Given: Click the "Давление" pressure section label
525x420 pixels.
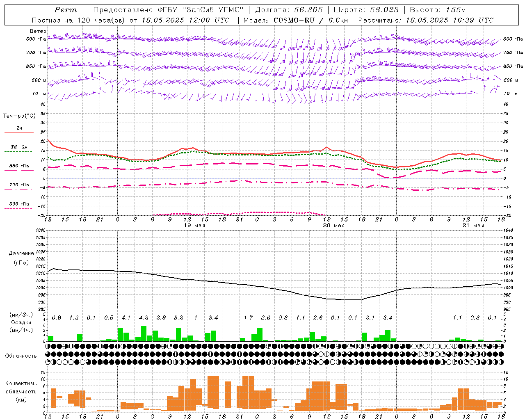Looking at the screenshot, I should point(21,253).
